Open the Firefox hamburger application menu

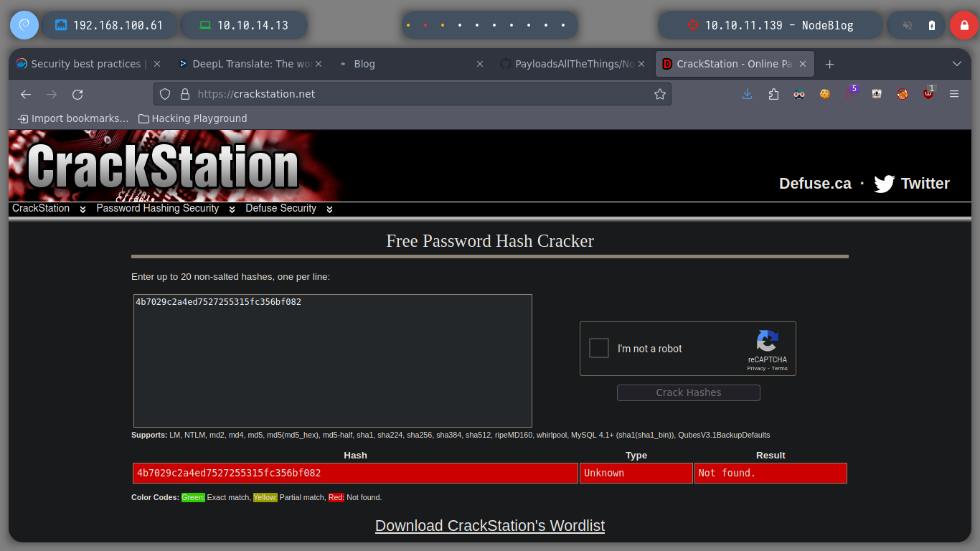pos(954,94)
